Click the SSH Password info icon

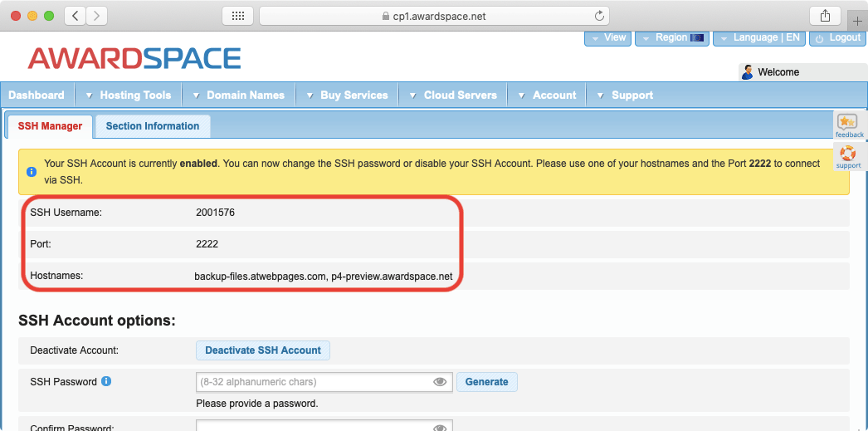click(x=106, y=382)
